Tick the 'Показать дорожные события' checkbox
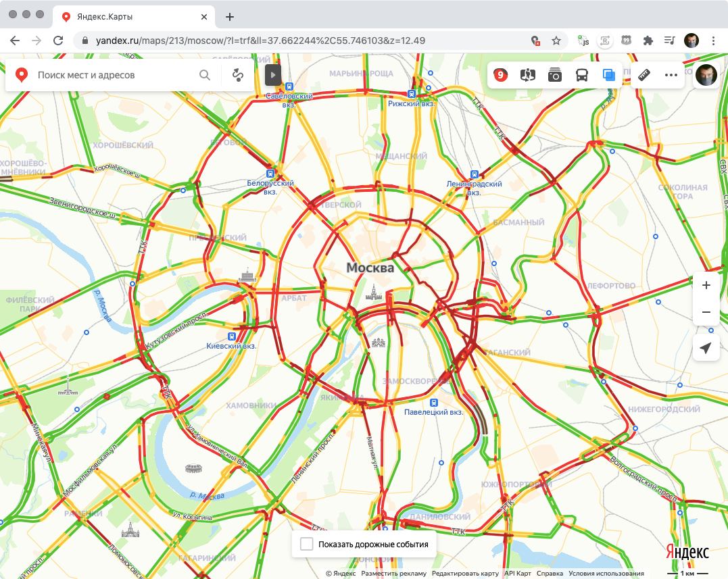Viewport: 728px width, 579px height. 306,544
